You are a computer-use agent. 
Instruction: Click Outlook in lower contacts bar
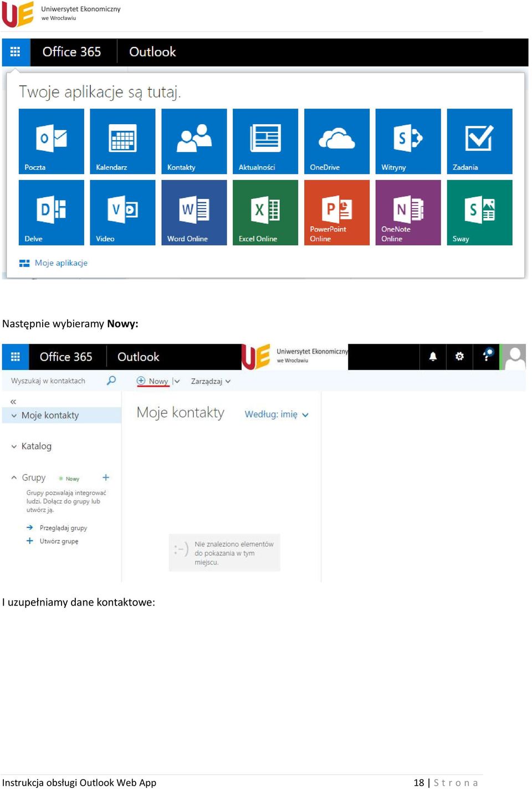coord(139,357)
